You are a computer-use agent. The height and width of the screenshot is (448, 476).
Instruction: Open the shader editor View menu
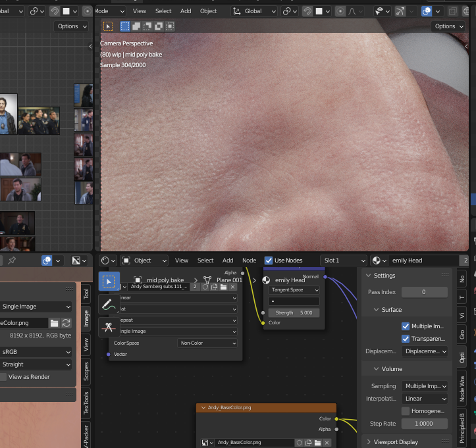(182, 261)
